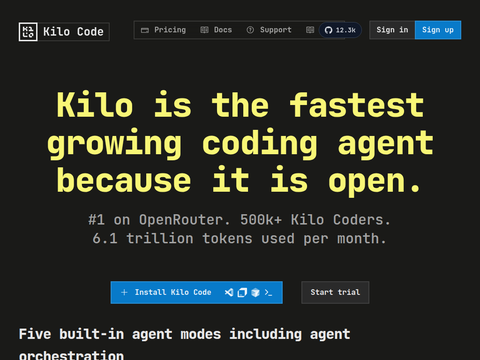480x360 pixels.
Task: Click the '6.1 trillion tokens used per month.' line
Action: 239,239
